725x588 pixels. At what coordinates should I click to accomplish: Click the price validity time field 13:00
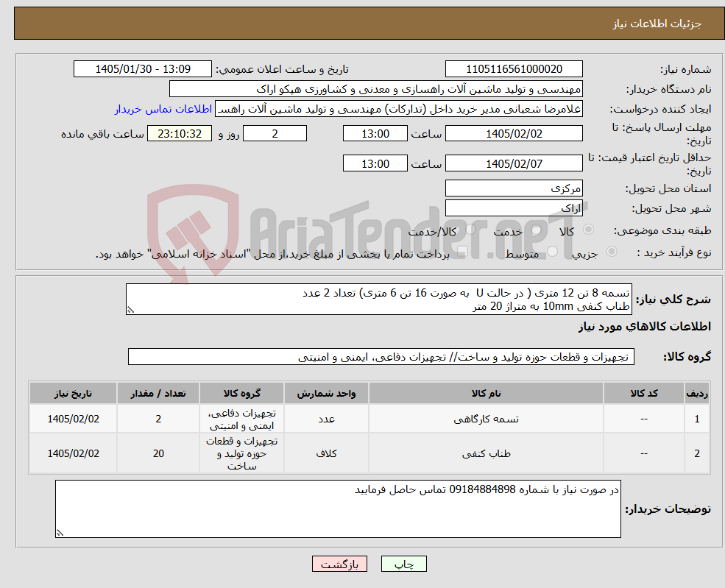tap(375, 163)
